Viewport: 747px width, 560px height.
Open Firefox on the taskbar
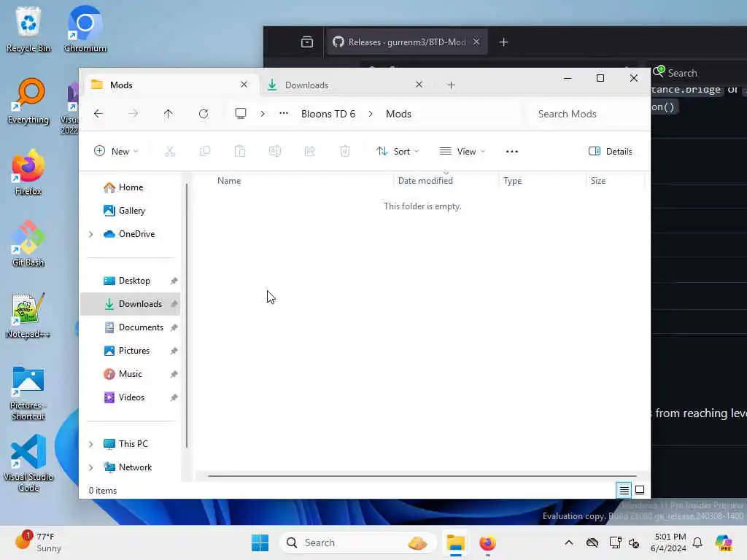coord(487,542)
